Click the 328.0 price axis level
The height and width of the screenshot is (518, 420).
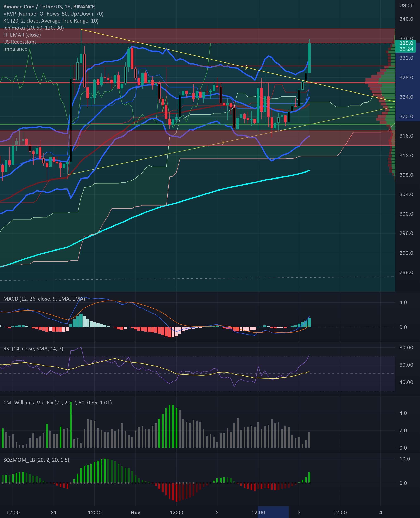[x=406, y=78]
